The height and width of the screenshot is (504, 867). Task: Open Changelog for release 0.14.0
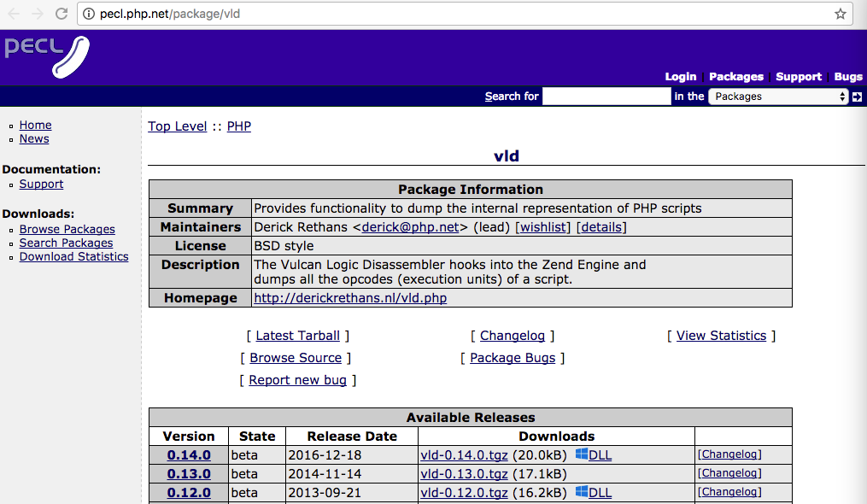pyautogui.click(x=729, y=454)
